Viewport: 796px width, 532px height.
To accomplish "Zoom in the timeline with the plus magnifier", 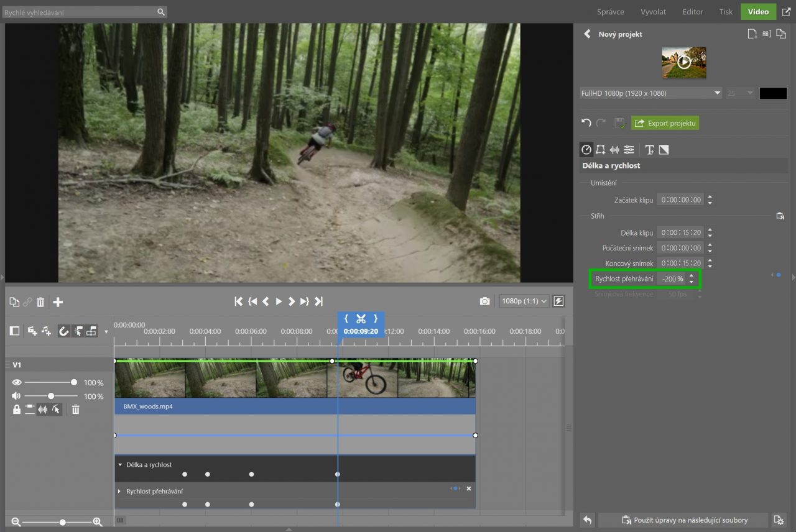I will coord(98,523).
